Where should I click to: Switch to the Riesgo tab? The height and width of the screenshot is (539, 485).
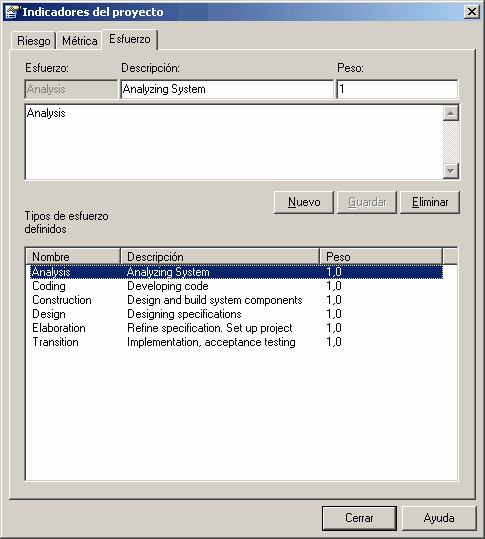[34, 41]
